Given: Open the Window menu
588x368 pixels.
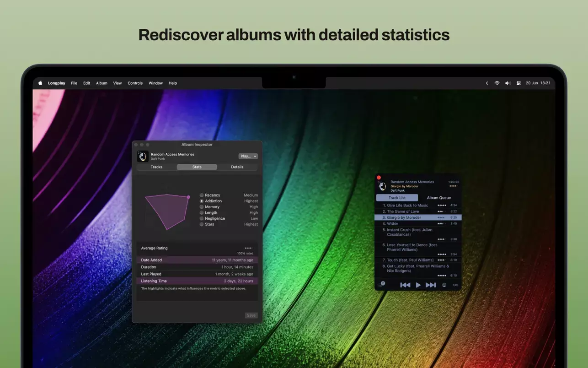Looking at the screenshot, I should click(155, 83).
